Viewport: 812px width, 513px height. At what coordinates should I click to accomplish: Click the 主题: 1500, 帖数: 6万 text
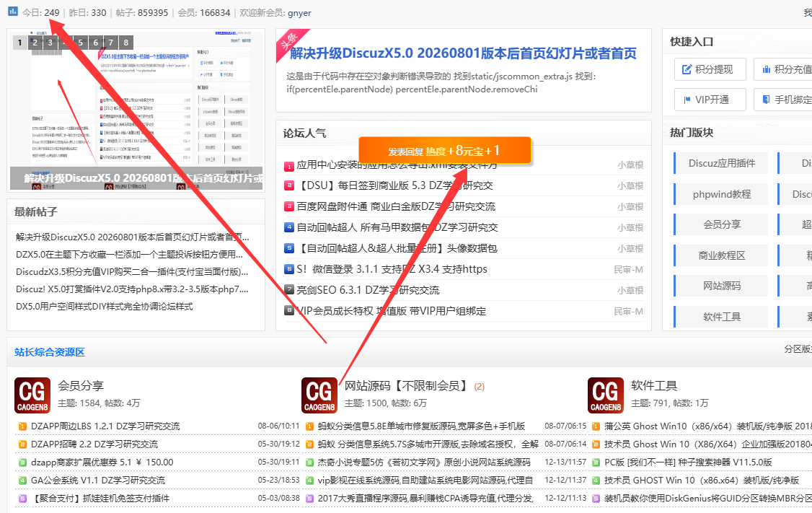point(385,403)
